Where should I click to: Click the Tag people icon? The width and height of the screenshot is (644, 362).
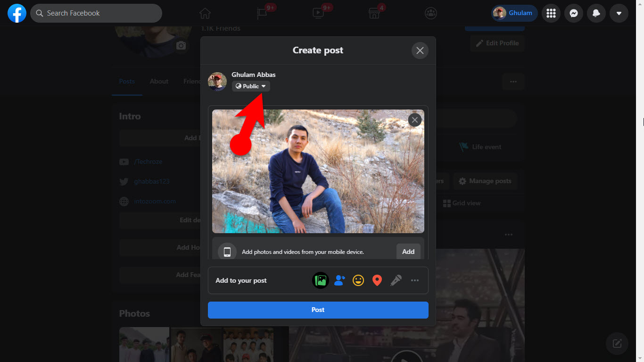339,280
